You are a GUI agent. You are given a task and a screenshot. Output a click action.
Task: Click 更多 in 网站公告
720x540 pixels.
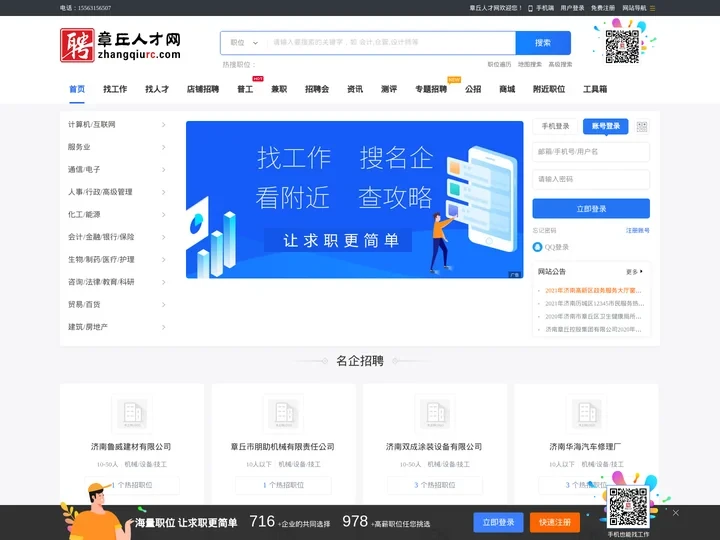(x=634, y=272)
